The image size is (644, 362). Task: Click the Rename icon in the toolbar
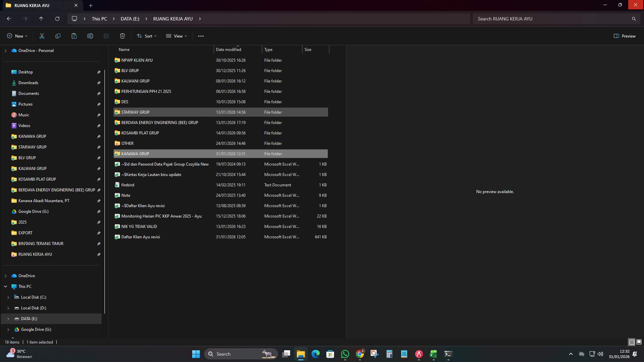tap(90, 36)
